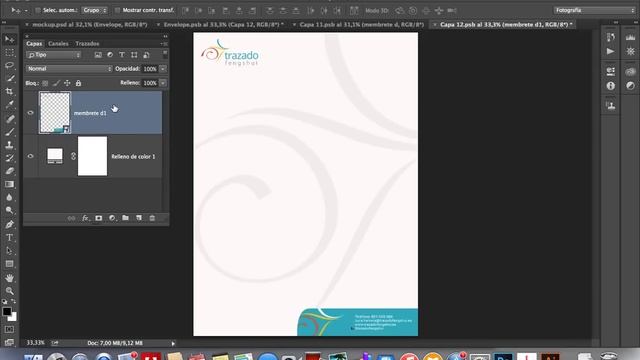The width and height of the screenshot is (640, 360).
Task: Switch to the Capas tab
Action: click(x=34, y=44)
